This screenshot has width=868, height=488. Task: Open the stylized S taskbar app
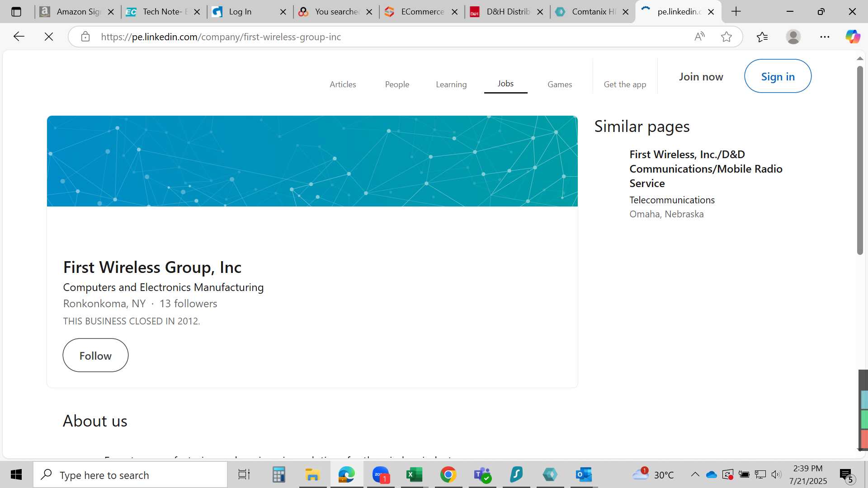(x=516, y=474)
